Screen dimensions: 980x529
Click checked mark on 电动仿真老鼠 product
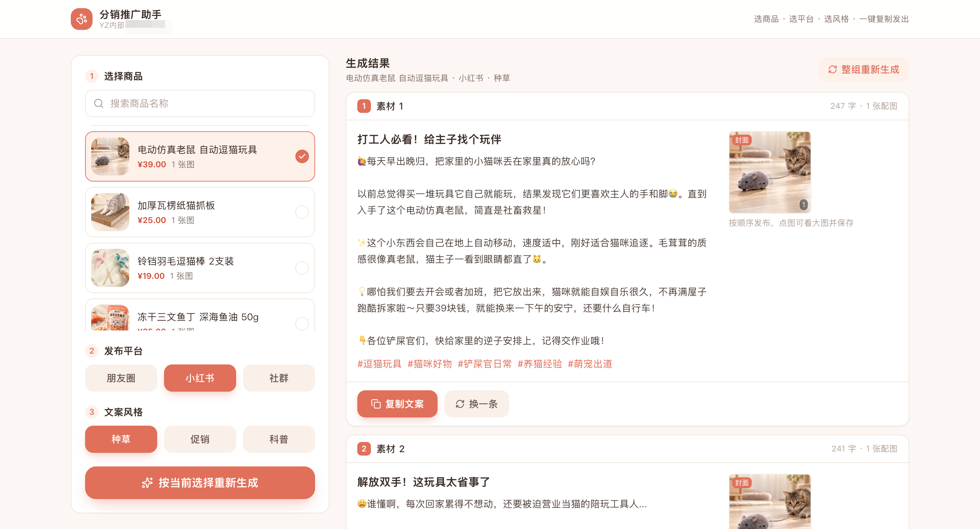[302, 156]
